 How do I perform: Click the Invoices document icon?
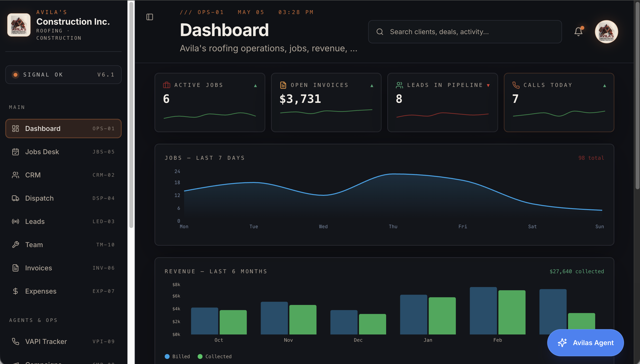tap(16, 268)
